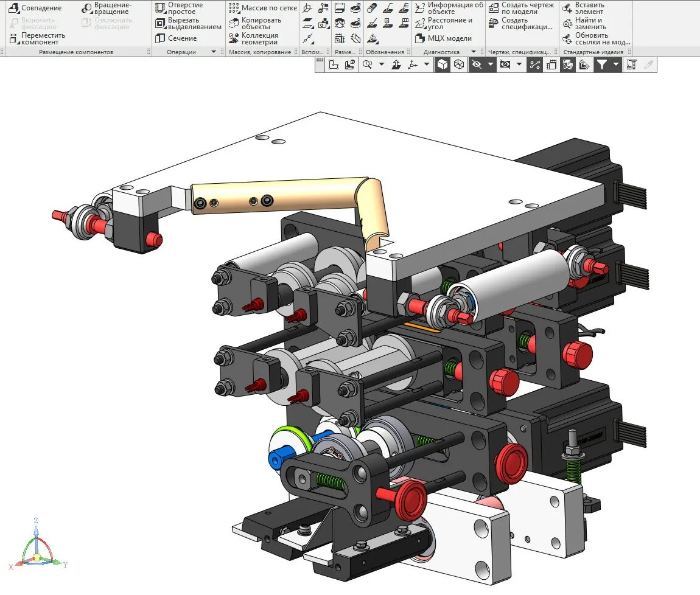
Task: Toggle the hide objects crossed-eye icon
Action: tap(477, 65)
